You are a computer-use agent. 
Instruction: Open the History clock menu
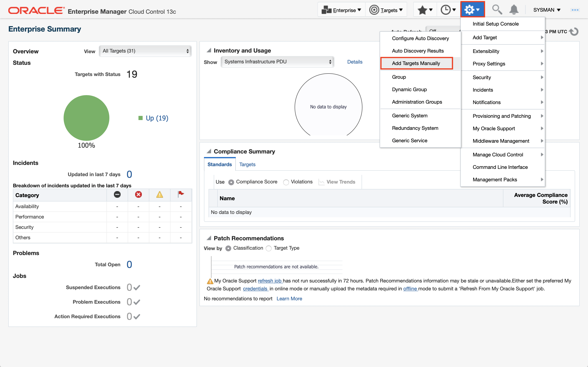click(448, 10)
